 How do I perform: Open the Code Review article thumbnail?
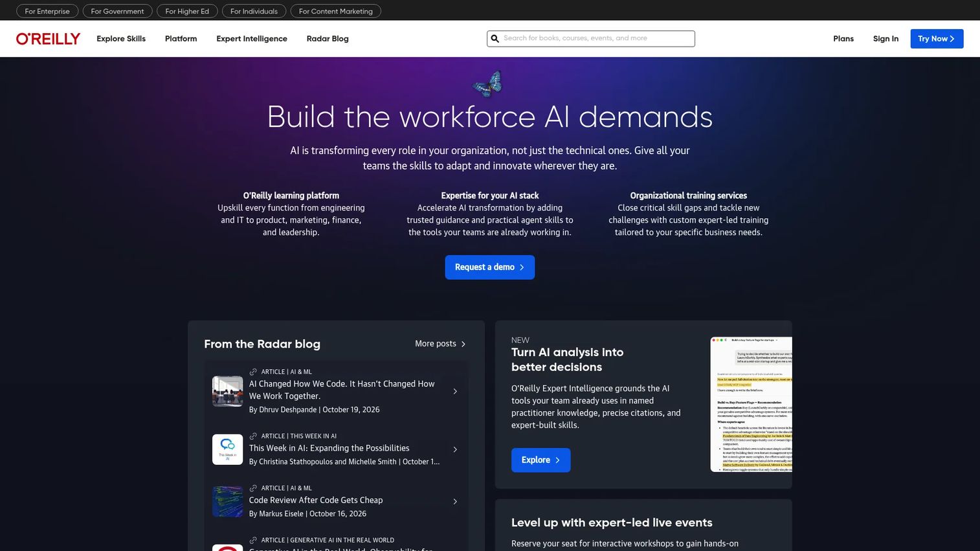[227, 501]
